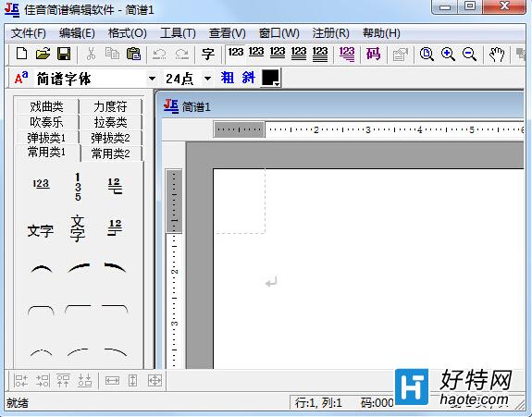Insert the 12 symbol with triple underline

115,186
